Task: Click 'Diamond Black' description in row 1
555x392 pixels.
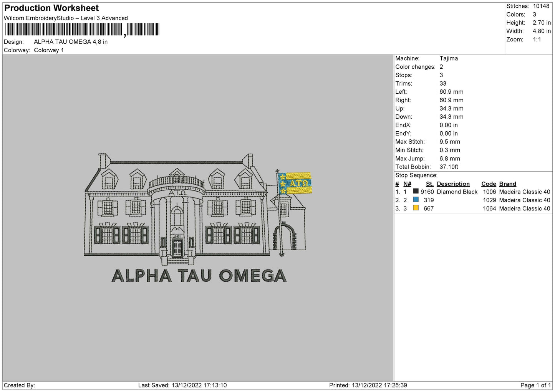Action: pyautogui.click(x=457, y=192)
